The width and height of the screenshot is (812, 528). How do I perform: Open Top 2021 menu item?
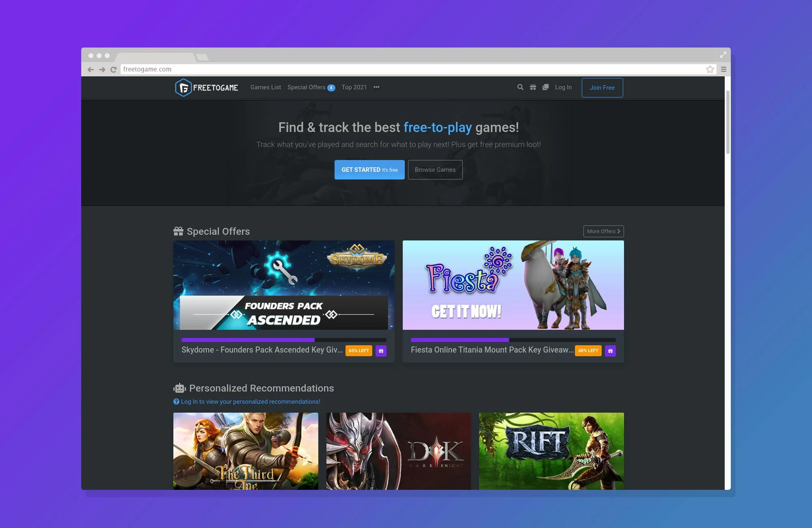point(354,87)
